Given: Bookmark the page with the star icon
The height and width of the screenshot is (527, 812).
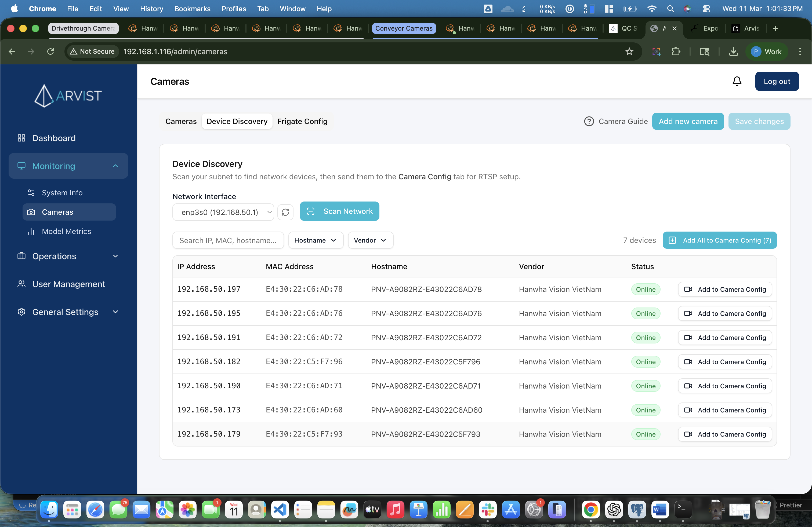Looking at the screenshot, I should click(629, 52).
